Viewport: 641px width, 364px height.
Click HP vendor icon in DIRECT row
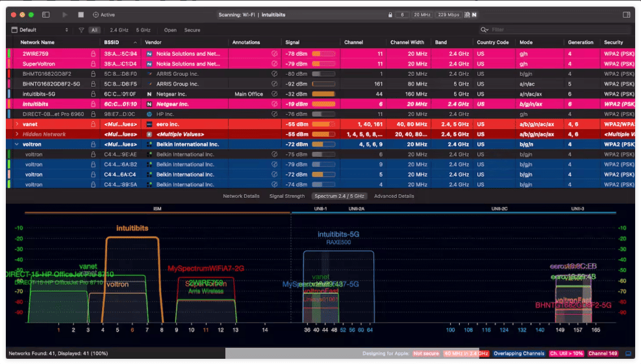149,114
